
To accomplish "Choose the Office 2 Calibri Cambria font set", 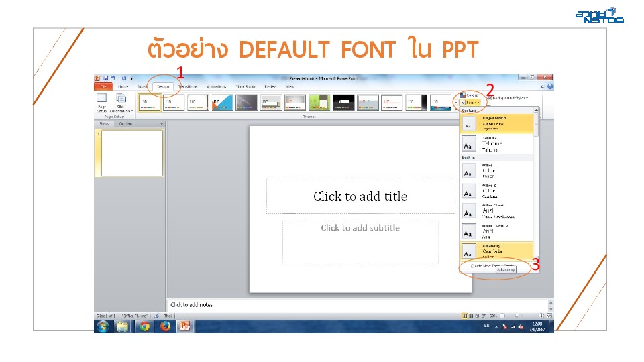I will pyautogui.click(x=496, y=191).
